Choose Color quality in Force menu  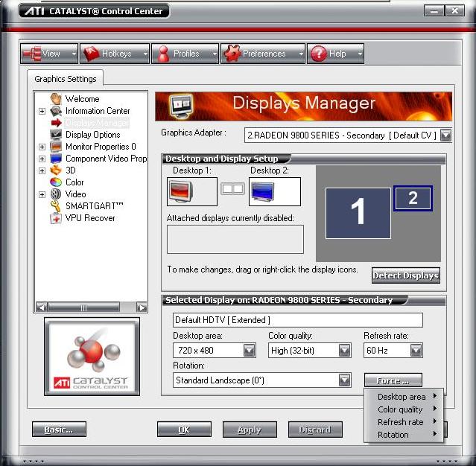coord(404,409)
